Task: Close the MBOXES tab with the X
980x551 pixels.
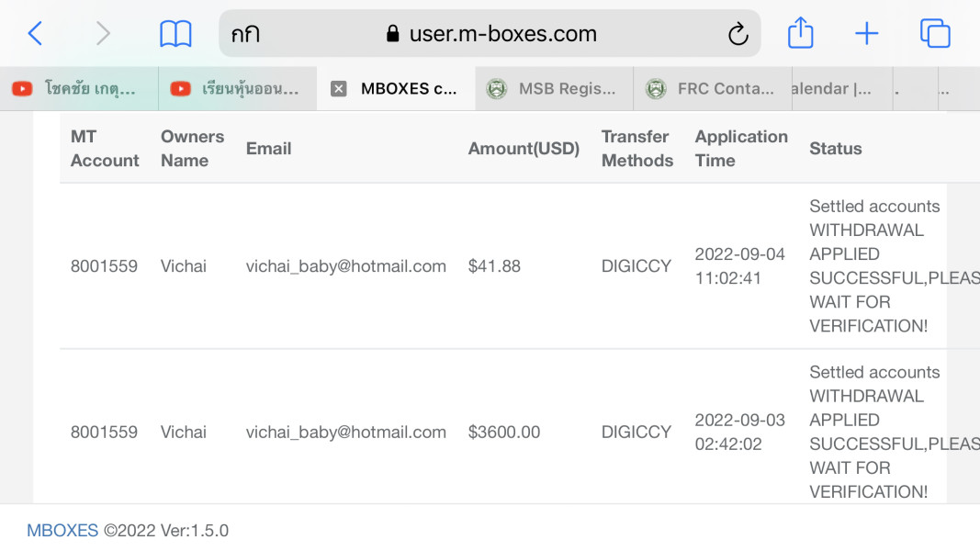Action: [339, 89]
